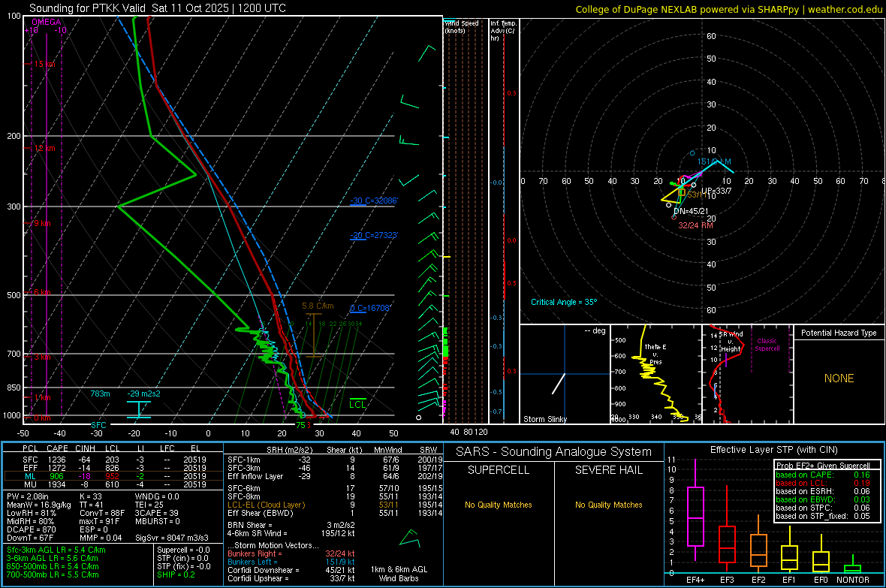Click the Potential Hazard Type header
This screenshot has height=588, width=886.
pos(839,333)
